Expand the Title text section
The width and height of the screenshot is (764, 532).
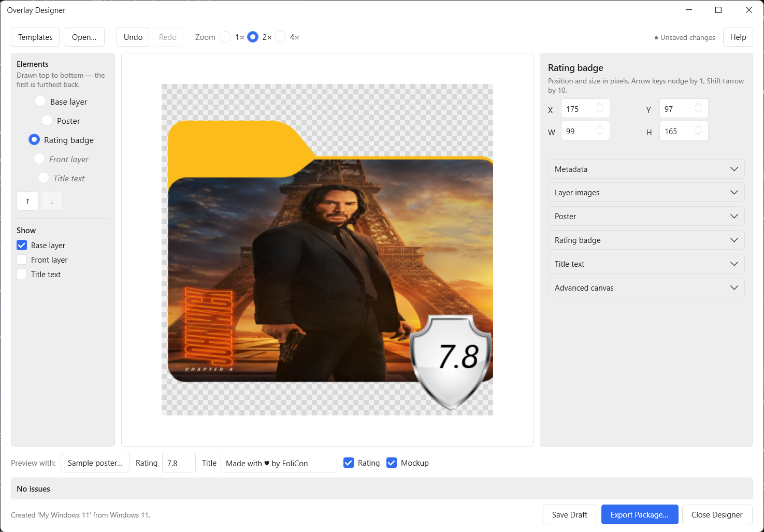[x=646, y=264]
